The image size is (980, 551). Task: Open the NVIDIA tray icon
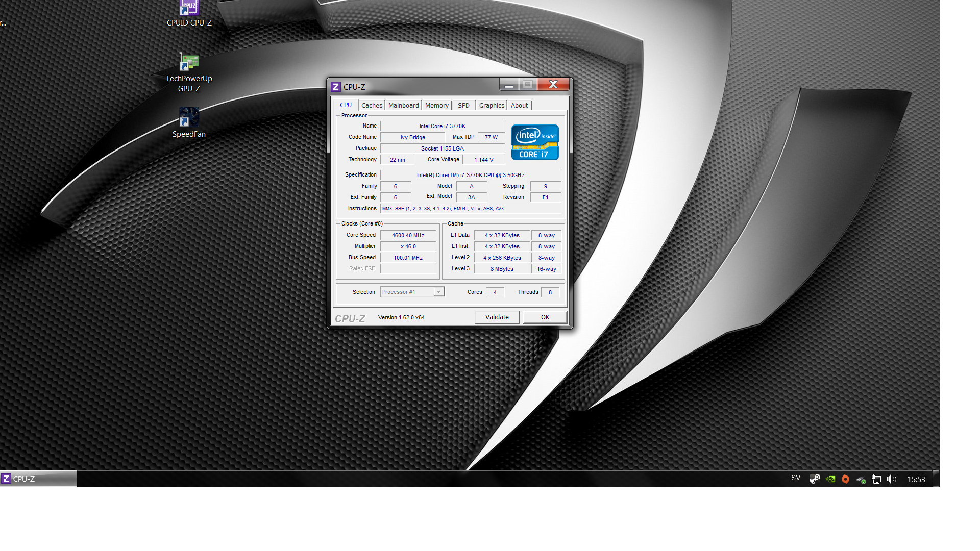click(x=830, y=479)
